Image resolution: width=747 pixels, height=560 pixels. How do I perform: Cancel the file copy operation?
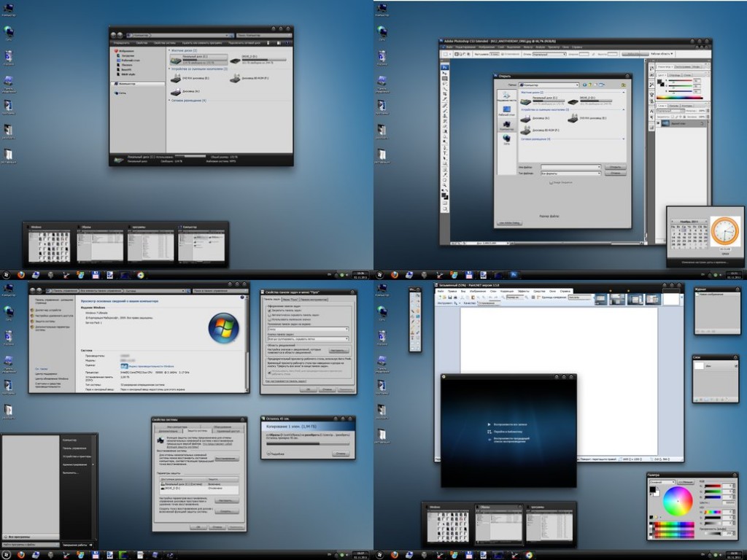(341, 454)
